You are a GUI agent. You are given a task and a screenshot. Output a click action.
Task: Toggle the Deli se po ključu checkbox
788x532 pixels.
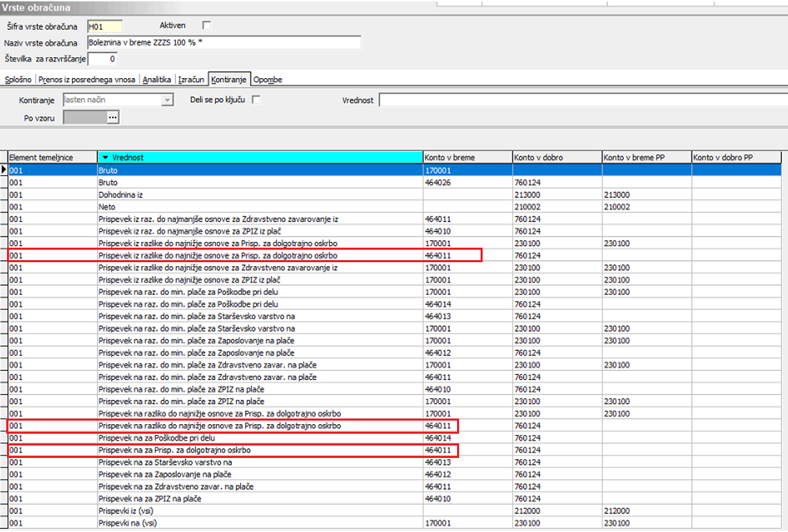(256, 100)
